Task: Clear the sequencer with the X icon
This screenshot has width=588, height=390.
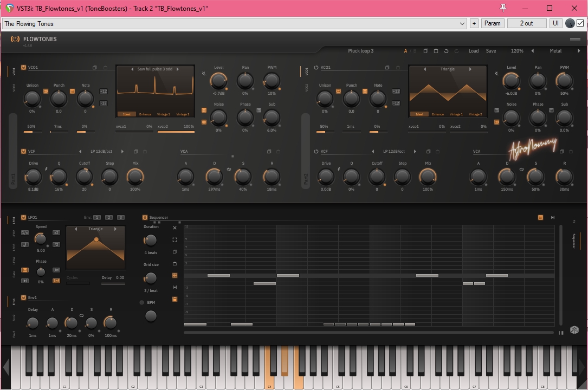Action: tap(175, 228)
